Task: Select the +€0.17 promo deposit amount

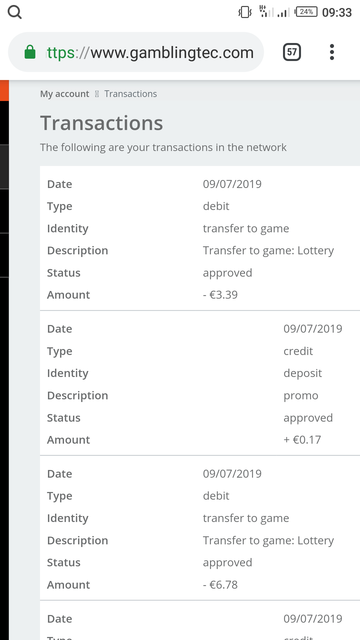Action: [302, 440]
